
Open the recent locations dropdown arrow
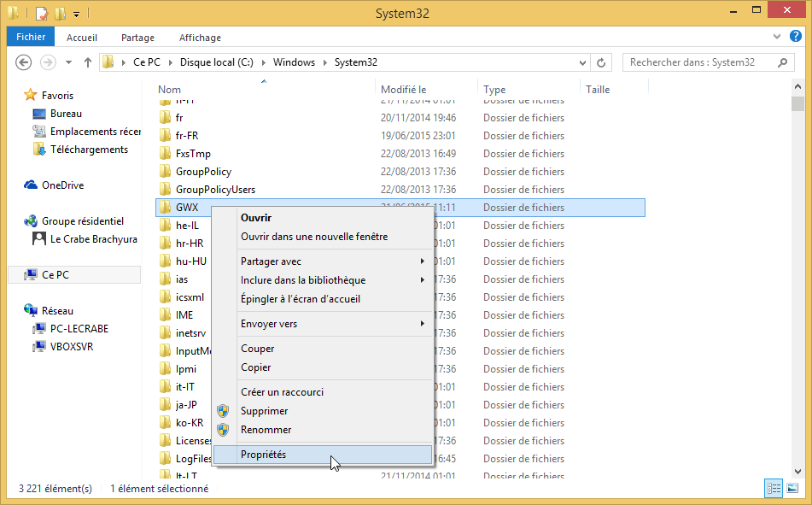[68, 62]
